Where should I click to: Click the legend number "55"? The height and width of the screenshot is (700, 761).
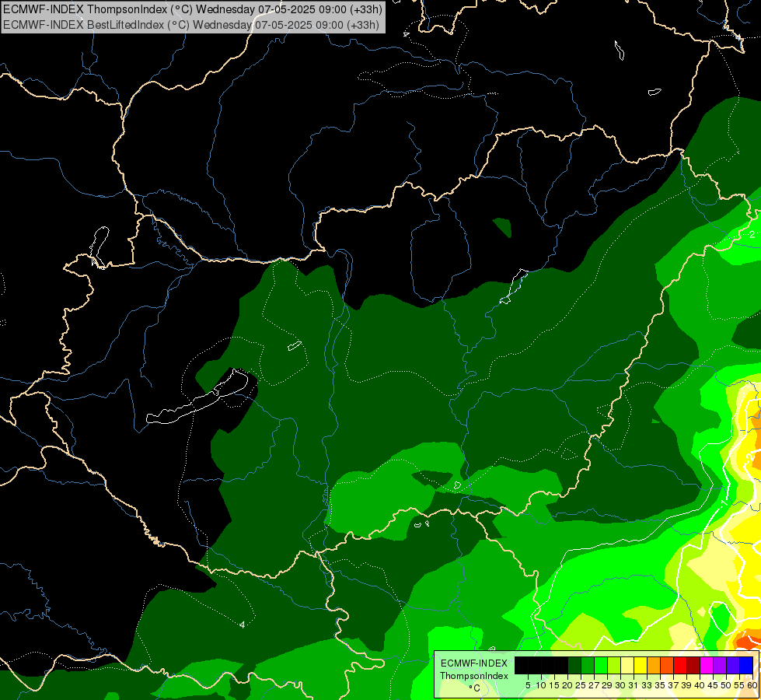pyautogui.click(x=740, y=685)
